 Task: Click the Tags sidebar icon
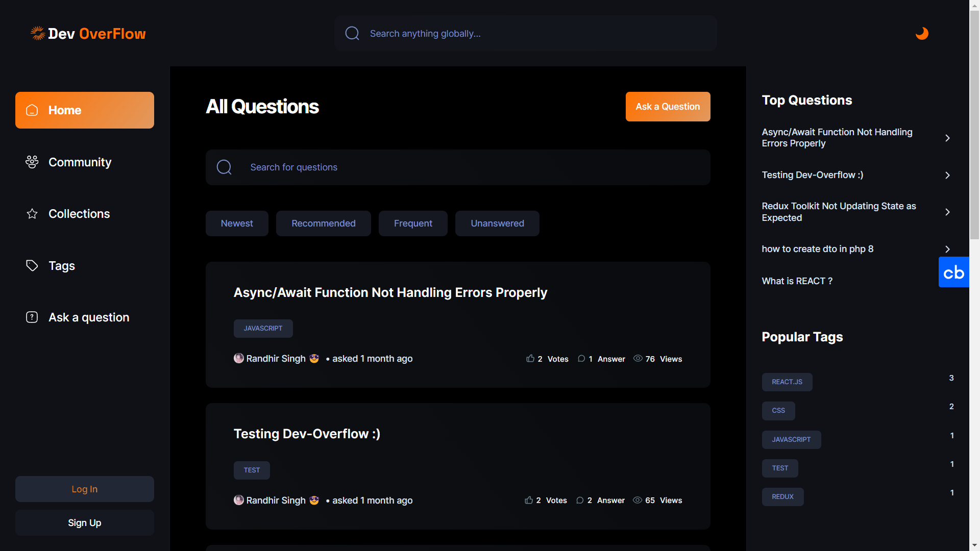(x=32, y=265)
